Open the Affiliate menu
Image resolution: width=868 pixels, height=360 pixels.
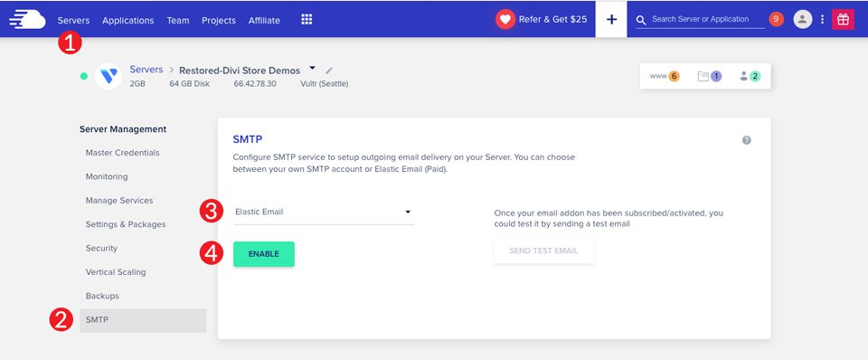(x=264, y=21)
